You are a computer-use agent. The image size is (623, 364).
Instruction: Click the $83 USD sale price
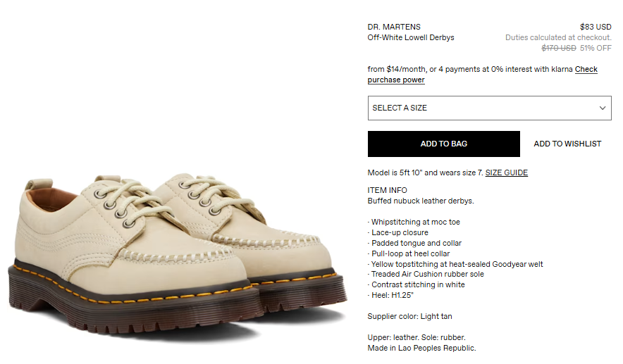(x=596, y=27)
